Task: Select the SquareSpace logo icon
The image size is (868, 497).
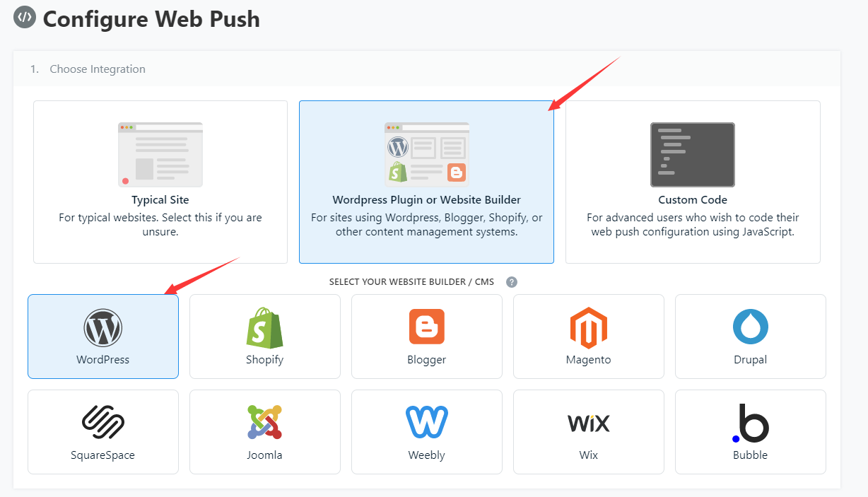Action: pos(103,423)
